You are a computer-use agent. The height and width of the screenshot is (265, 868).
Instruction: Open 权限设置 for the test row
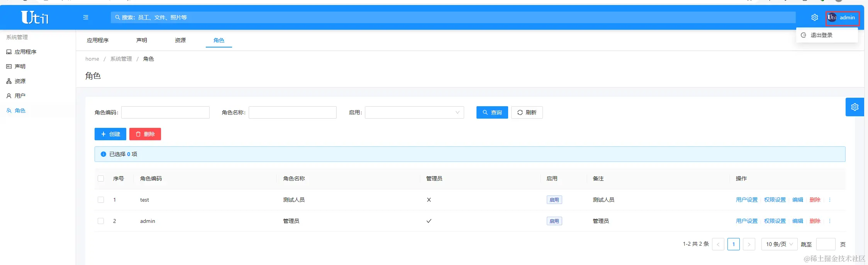coord(775,200)
